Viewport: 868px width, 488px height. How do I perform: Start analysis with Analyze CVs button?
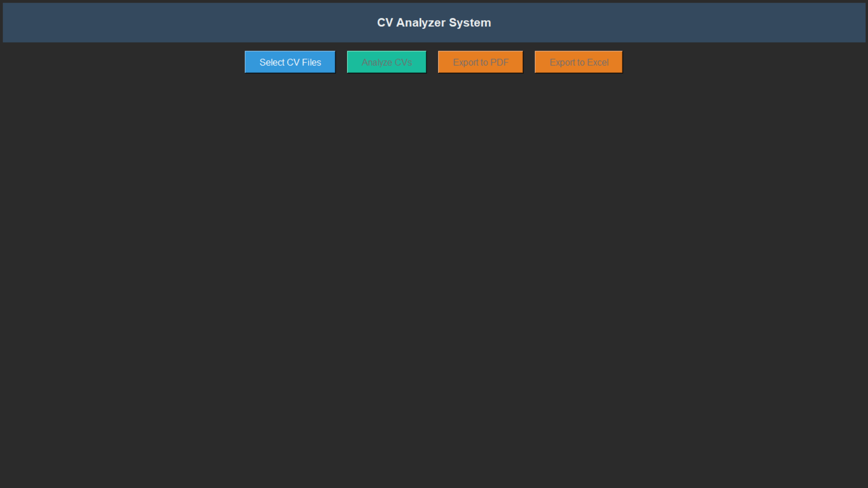pos(387,62)
